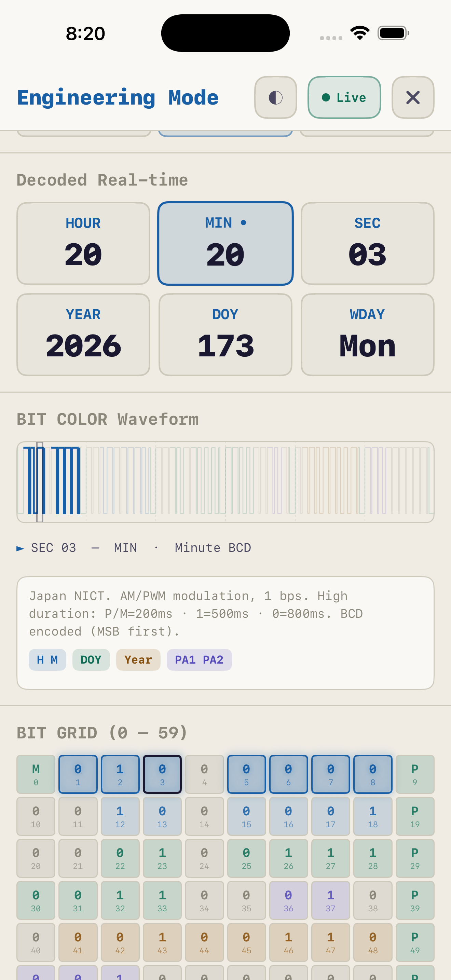Select the MIN 20 card
This screenshot has width=451, height=980.
tap(225, 244)
